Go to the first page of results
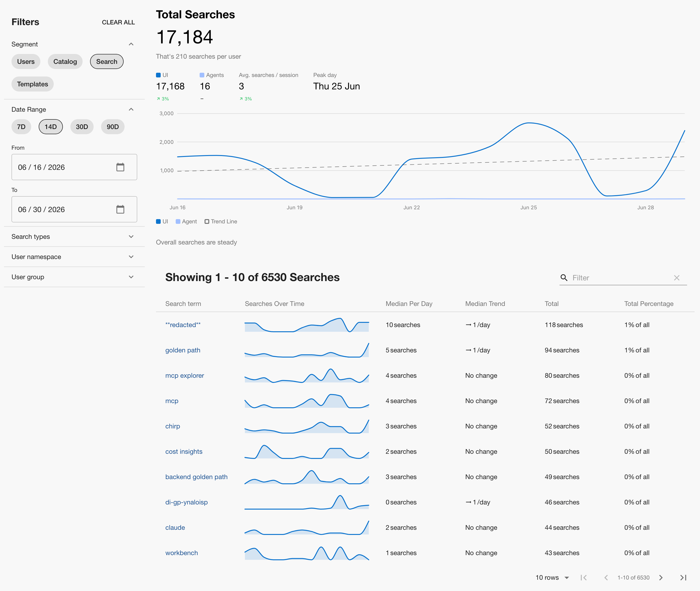The height and width of the screenshot is (591, 700). coord(583,578)
